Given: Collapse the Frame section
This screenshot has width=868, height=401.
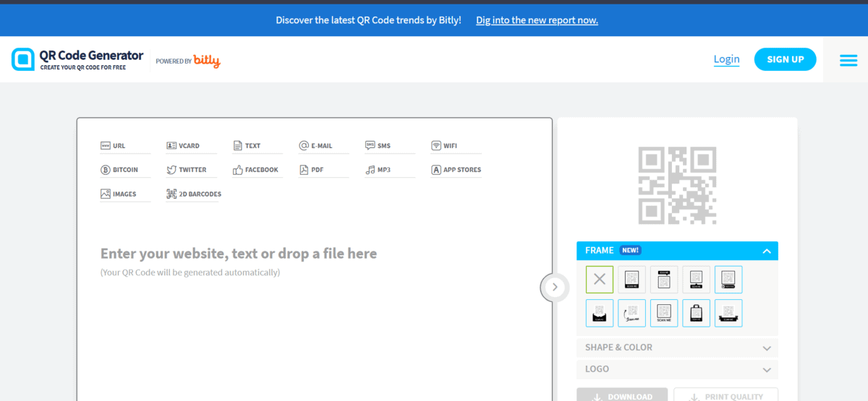Looking at the screenshot, I should (766, 251).
